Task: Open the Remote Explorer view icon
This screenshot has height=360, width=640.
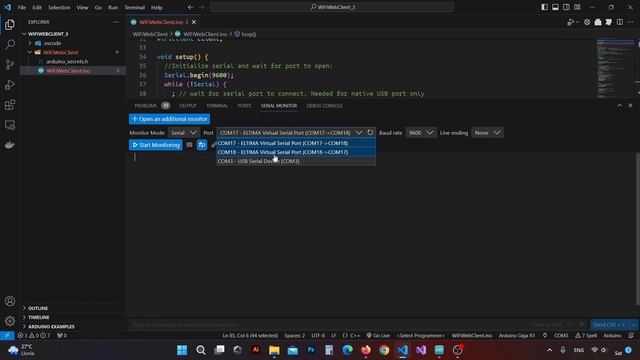Action: click(x=10, y=125)
